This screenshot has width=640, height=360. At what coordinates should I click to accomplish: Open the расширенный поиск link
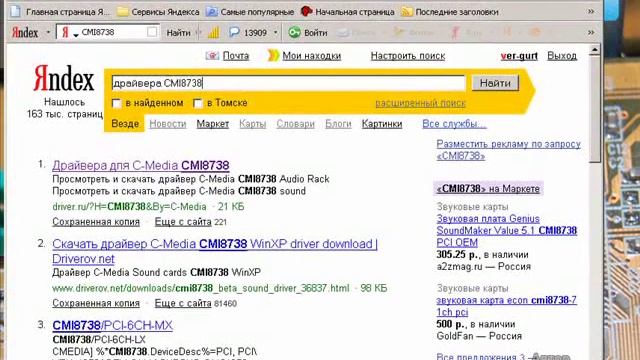pos(420,103)
